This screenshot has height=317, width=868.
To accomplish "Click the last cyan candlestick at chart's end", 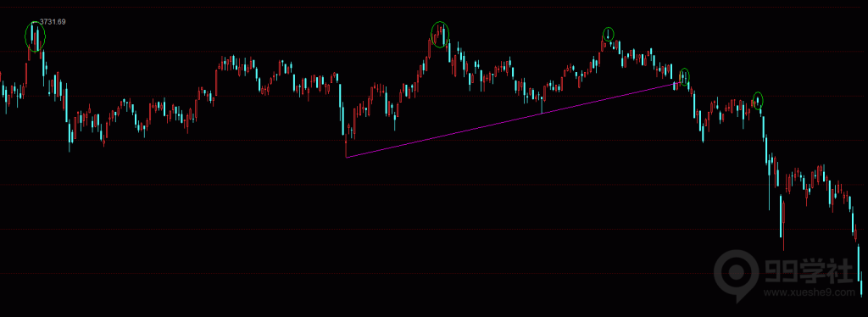I will coord(861,284).
